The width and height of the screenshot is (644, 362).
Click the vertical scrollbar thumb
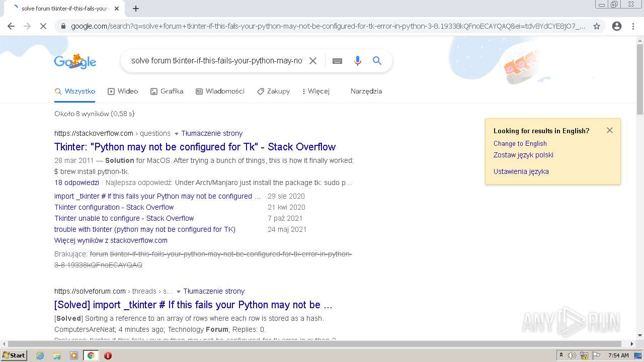pyautogui.click(x=640, y=80)
